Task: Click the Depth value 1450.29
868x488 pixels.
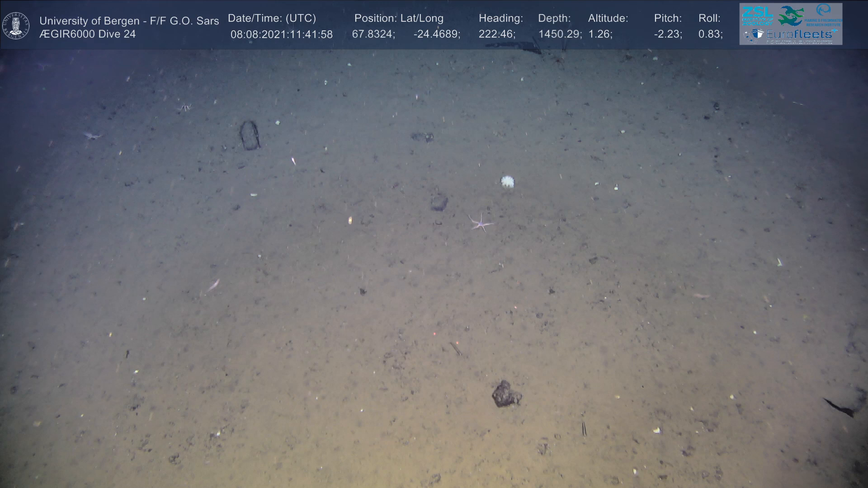Action: (560, 34)
